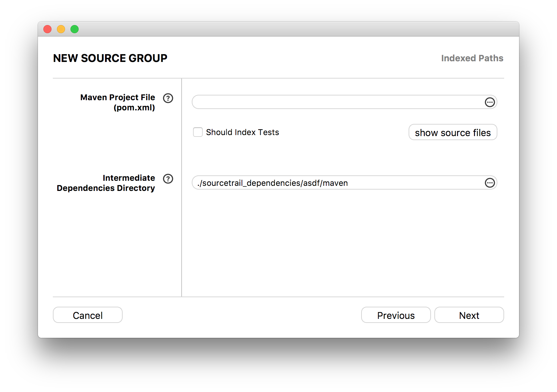Maximize window using green button

click(x=75, y=29)
